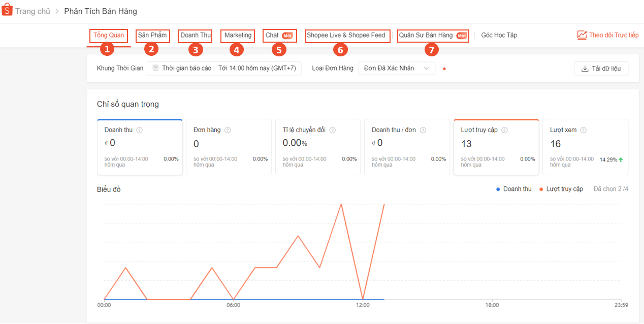Open the Marketing tab

(238, 35)
